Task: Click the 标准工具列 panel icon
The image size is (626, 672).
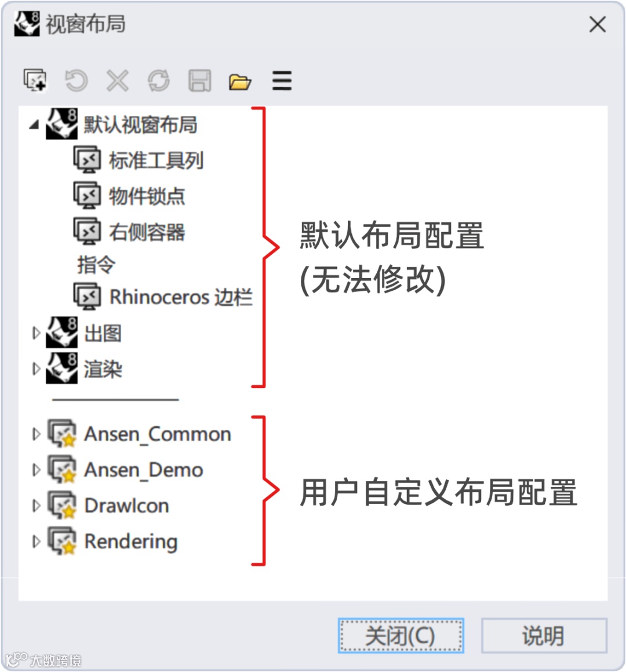Action: pos(88,160)
